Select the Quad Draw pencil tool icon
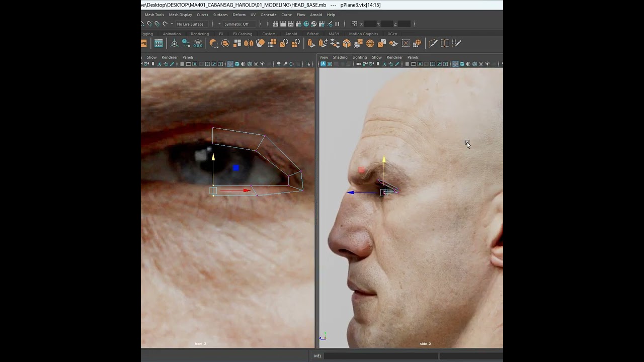 [x=457, y=43]
